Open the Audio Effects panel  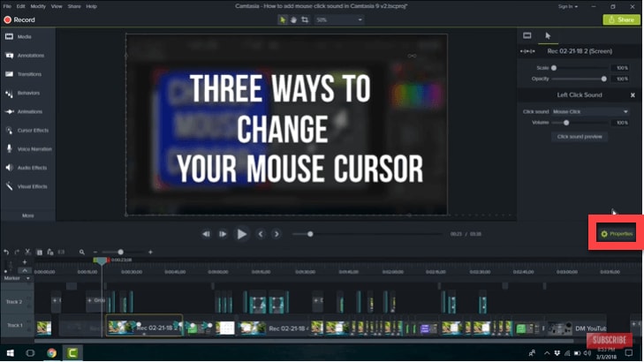click(x=27, y=168)
